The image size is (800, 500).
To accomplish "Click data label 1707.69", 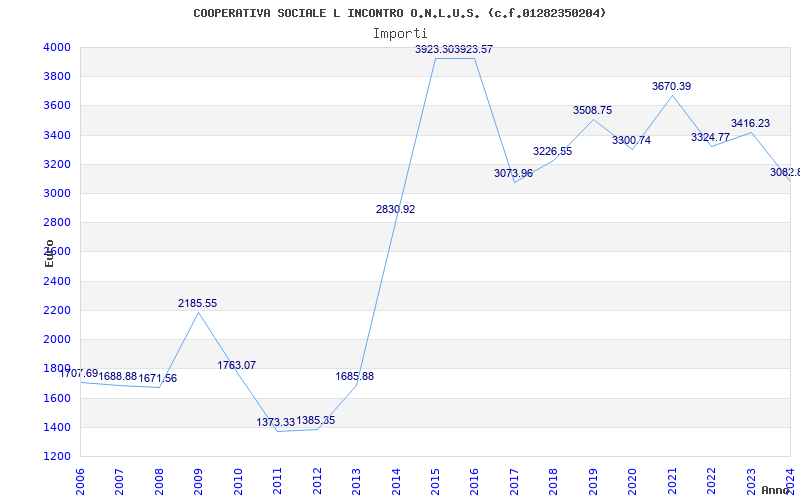I will tap(79, 373).
